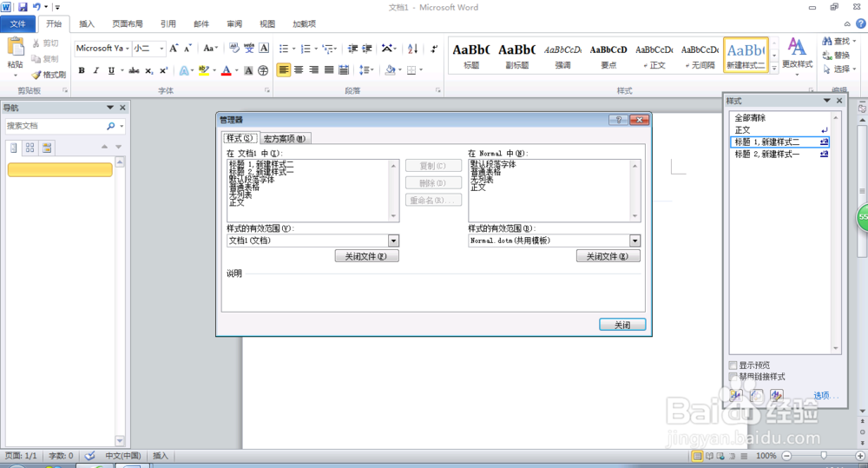
Task: Click the text highlight color icon
Action: (204, 70)
